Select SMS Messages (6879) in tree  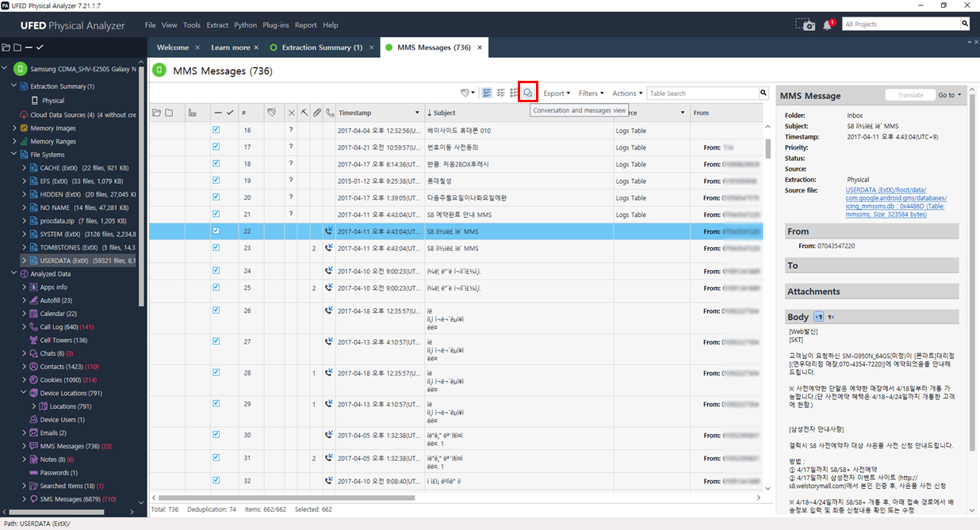click(x=78, y=499)
